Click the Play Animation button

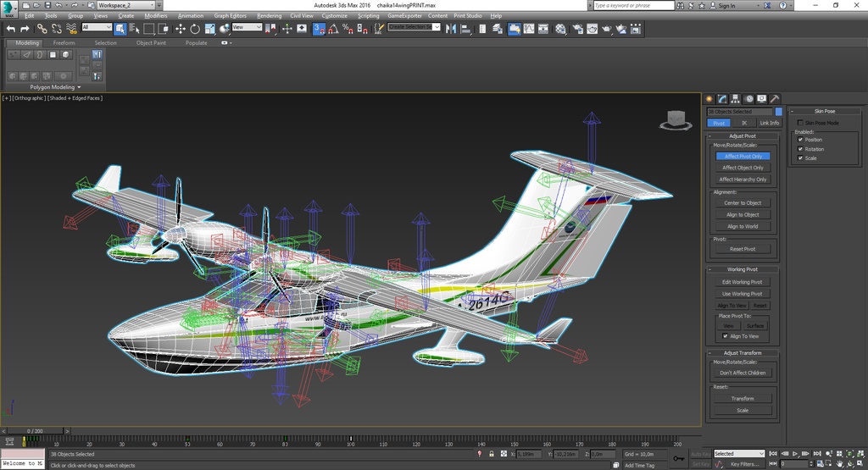point(795,454)
